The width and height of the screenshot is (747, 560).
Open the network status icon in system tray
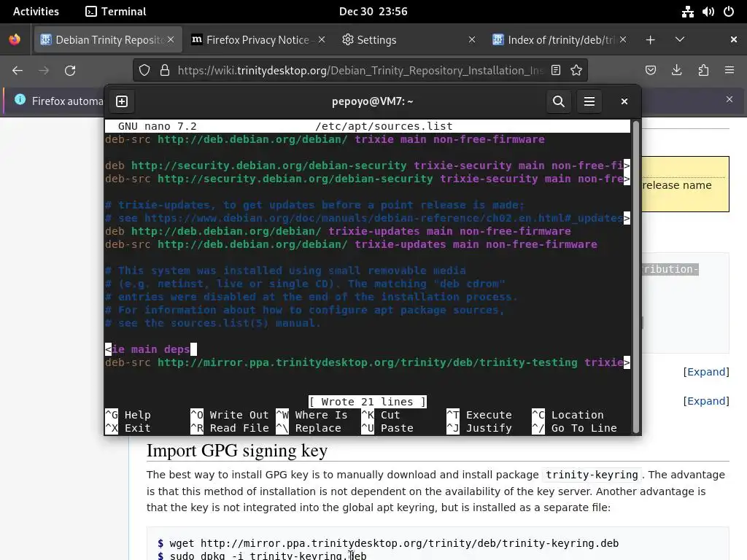click(x=687, y=12)
